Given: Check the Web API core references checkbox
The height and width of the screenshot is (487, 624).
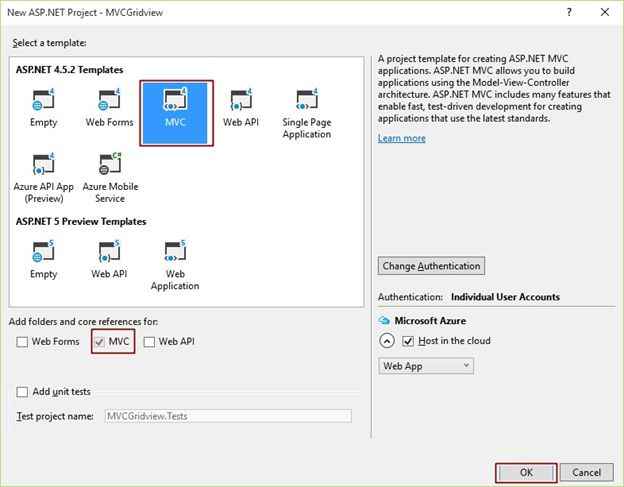Looking at the screenshot, I should (149, 342).
